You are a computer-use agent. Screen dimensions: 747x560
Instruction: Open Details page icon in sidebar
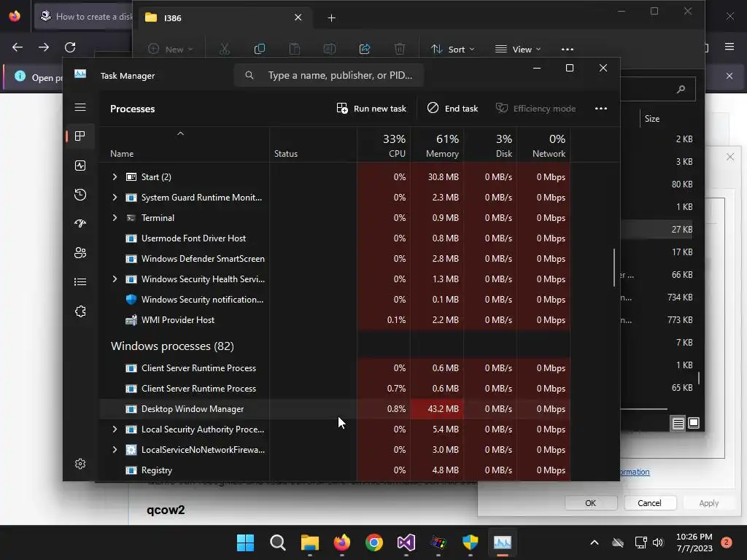click(80, 282)
